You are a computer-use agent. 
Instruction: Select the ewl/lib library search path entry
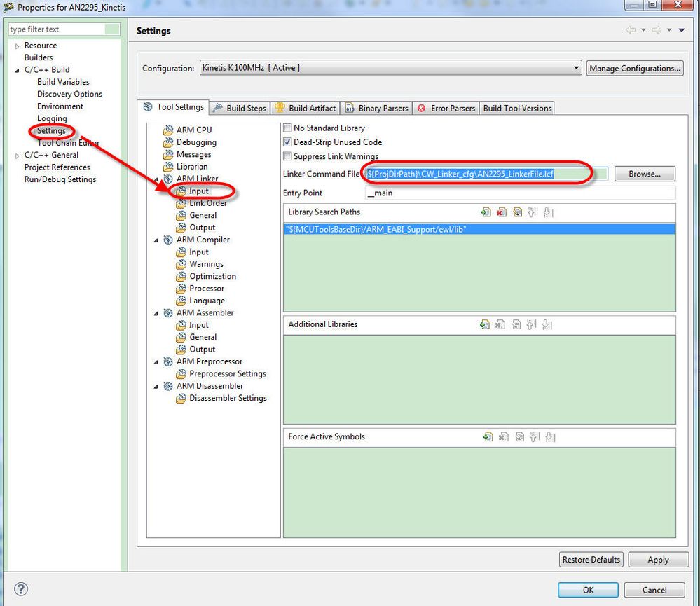point(479,229)
